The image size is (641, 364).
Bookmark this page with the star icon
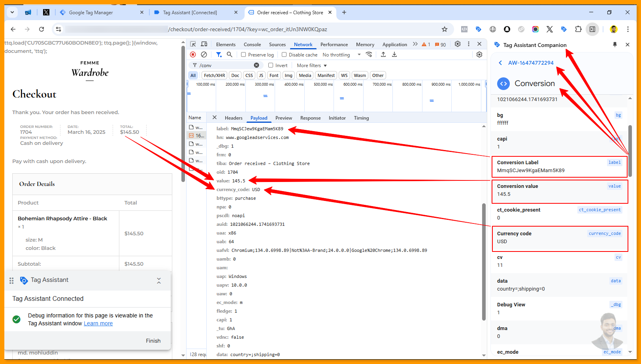click(x=445, y=29)
